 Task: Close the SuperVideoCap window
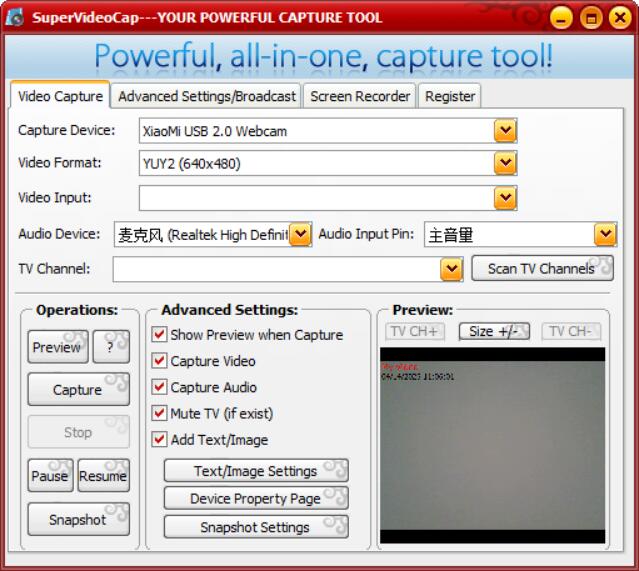point(620,18)
